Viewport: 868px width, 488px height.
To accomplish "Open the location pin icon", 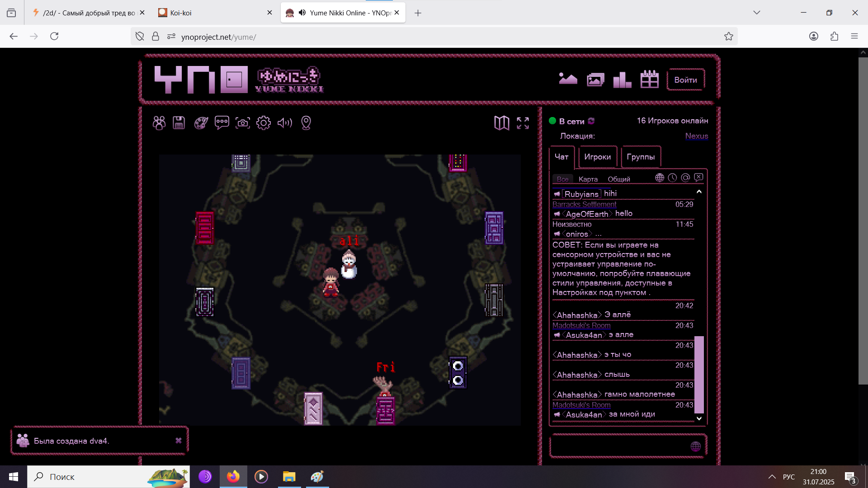I will (306, 123).
